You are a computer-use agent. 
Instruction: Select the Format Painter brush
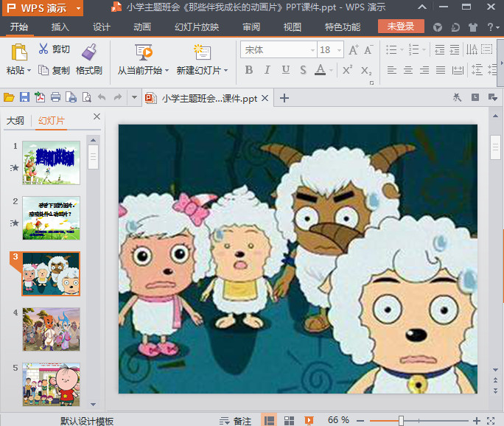pyautogui.click(x=89, y=52)
